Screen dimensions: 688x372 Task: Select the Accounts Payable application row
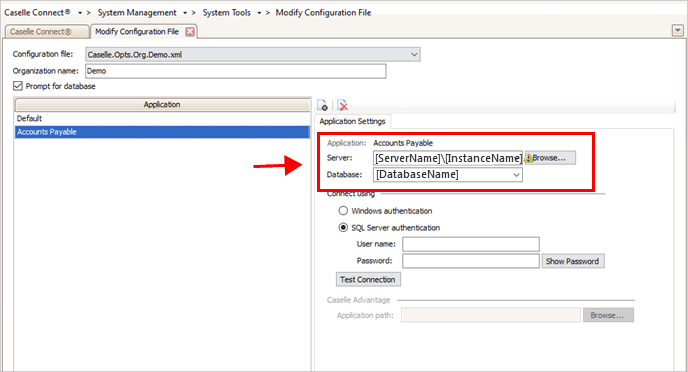coord(162,132)
